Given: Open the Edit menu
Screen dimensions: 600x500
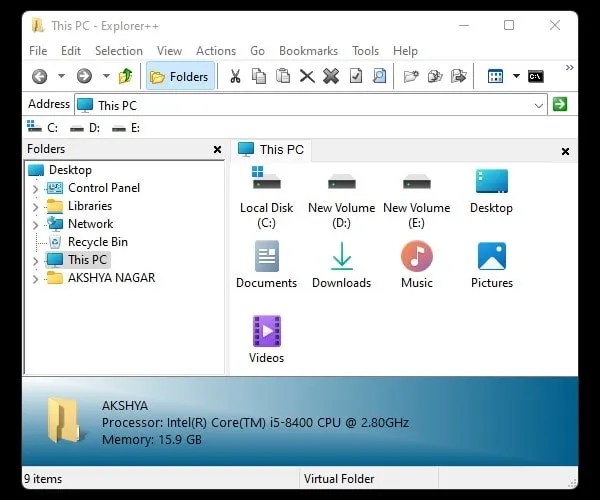Looking at the screenshot, I should point(71,51).
